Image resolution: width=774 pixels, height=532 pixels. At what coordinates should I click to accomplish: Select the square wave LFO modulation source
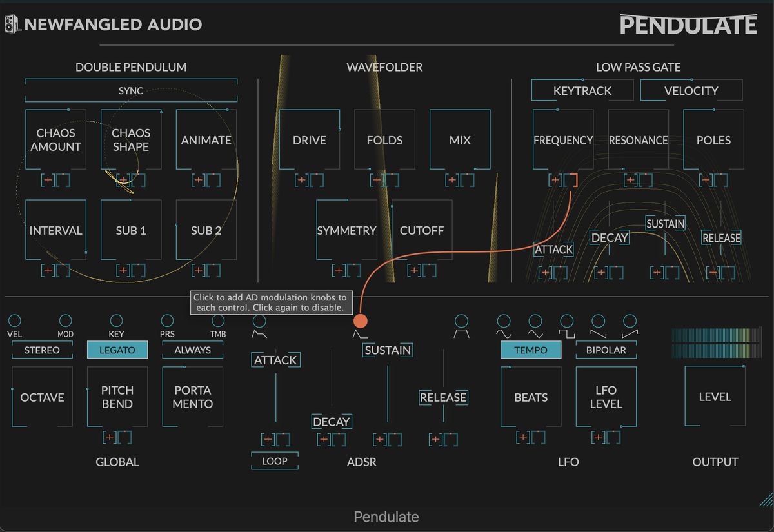566,320
